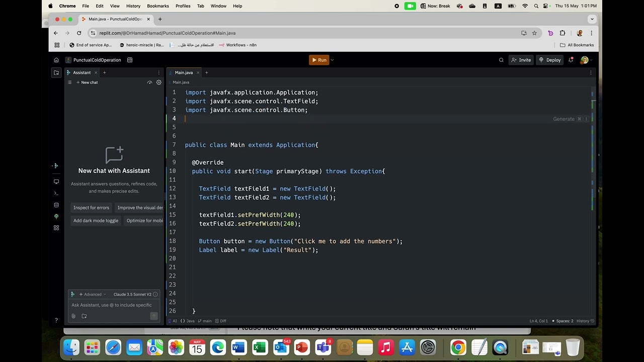
Task: Send the Assistant message with the arrow button
Action: (154, 316)
